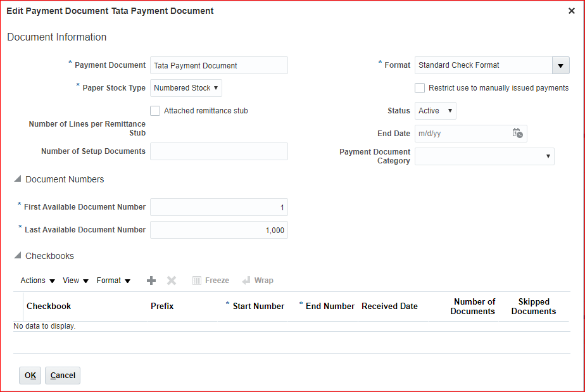The image size is (585, 392).
Task: Open the Payment Document Category dropdown
Action: point(484,156)
